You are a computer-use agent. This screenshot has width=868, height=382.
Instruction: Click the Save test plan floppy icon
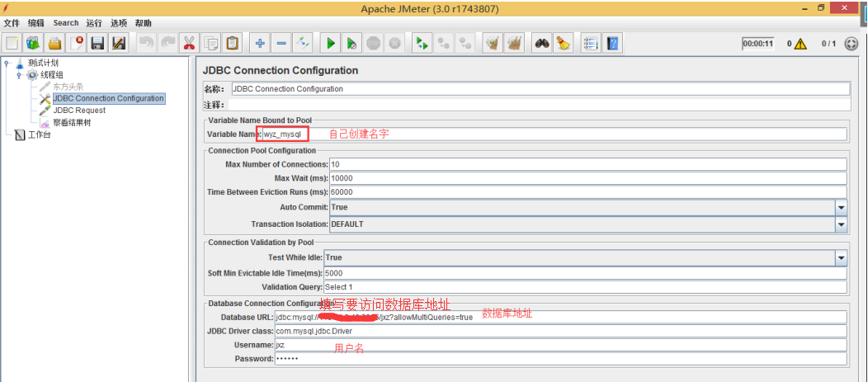[x=97, y=43]
